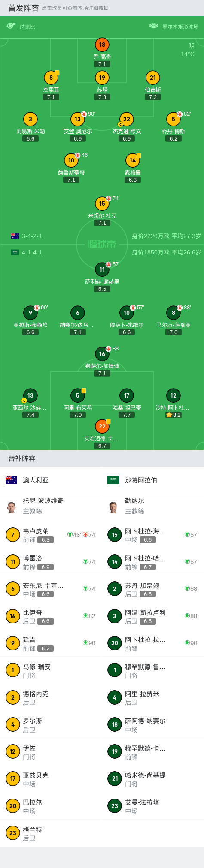
Task: Select star-rated player 12 沙特-阿卜杜
Action: tap(174, 395)
